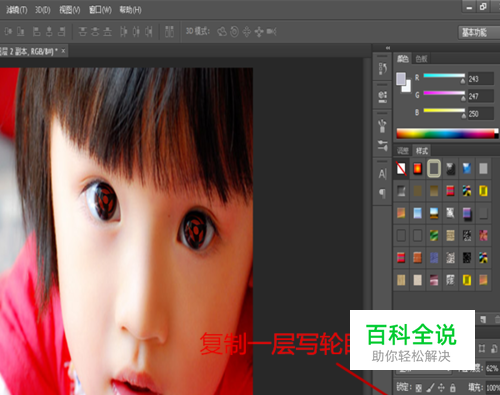The image size is (500, 395).
Task: Click distribute right edges icon
Action: (x=149, y=32)
